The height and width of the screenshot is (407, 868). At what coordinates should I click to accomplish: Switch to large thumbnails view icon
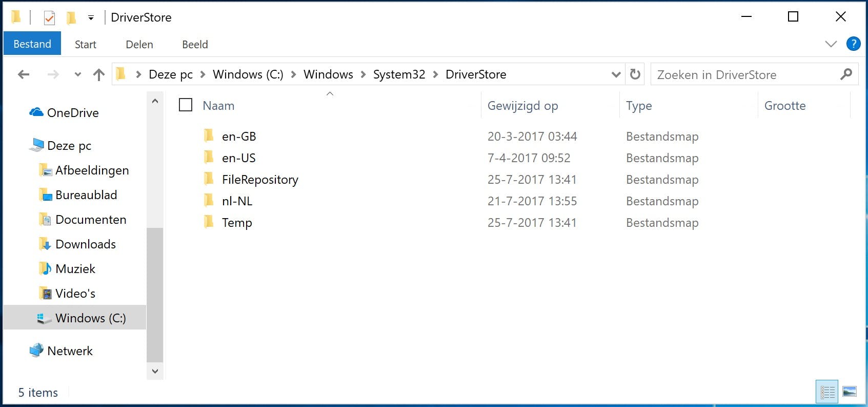[850, 393]
